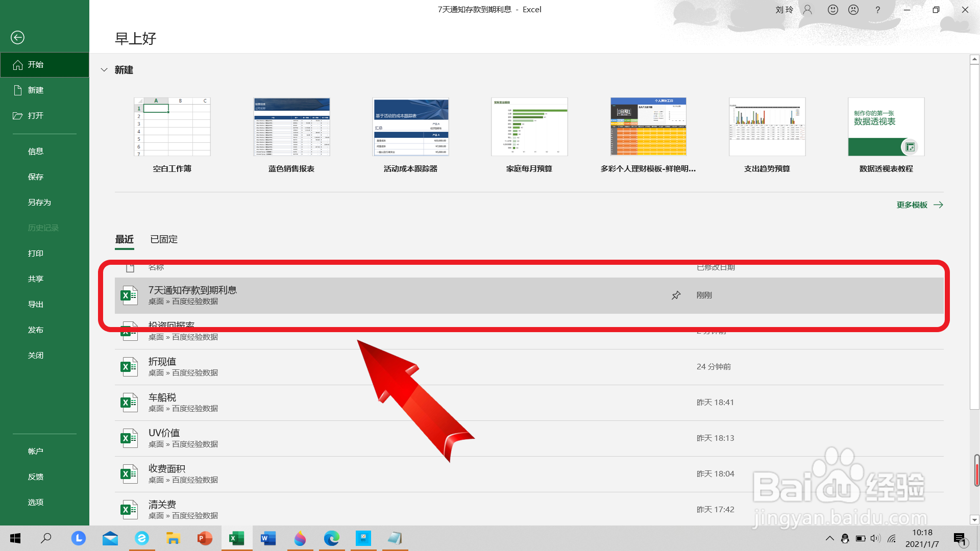Open the UV价值 file row
This screenshot has width=980, height=551.
[x=529, y=438]
